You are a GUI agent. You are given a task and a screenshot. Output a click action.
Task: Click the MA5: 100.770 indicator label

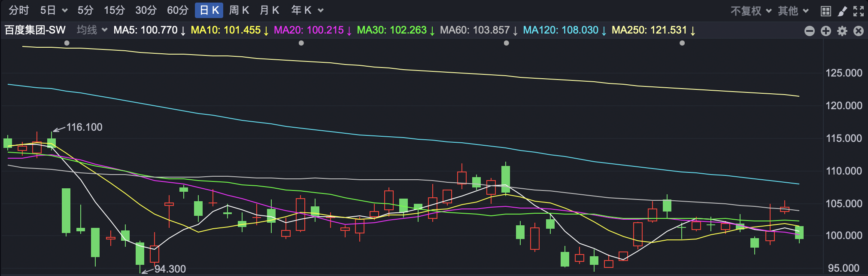coord(149,30)
